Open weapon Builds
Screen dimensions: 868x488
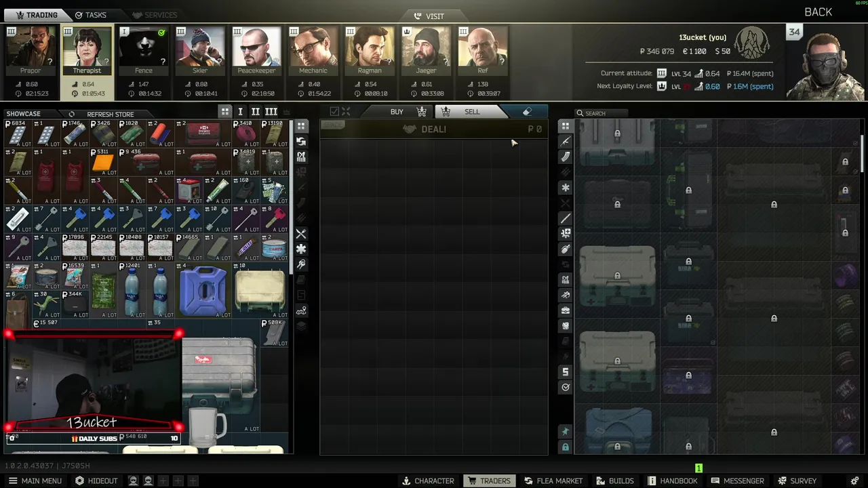pyautogui.click(x=615, y=481)
